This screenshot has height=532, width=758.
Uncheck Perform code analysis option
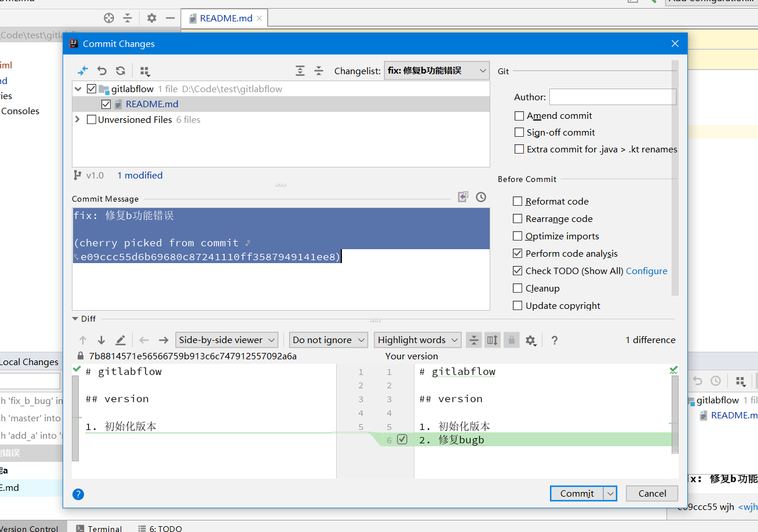pyautogui.click(x=518, y=254)
